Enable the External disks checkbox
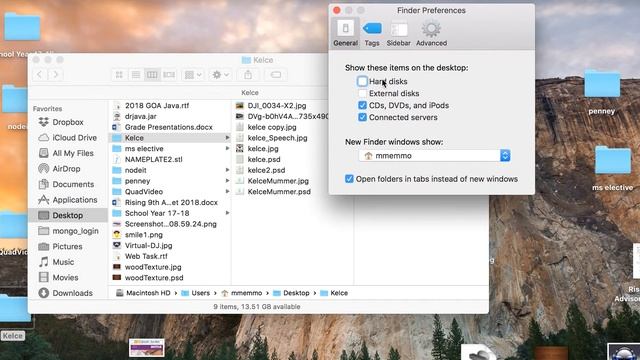This screenshot has height=360, width=640. coord(362,93)
